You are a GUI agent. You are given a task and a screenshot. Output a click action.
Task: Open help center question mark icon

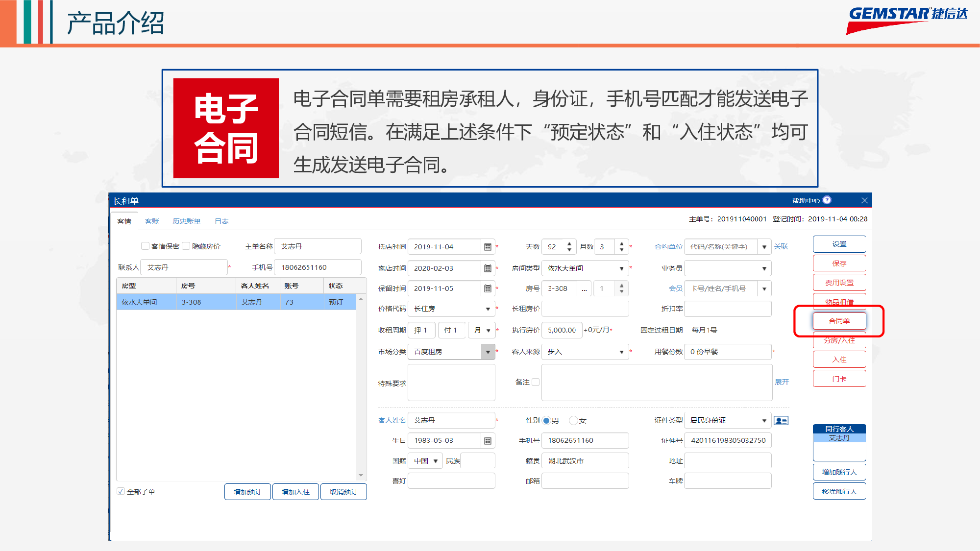pos(827,200)
